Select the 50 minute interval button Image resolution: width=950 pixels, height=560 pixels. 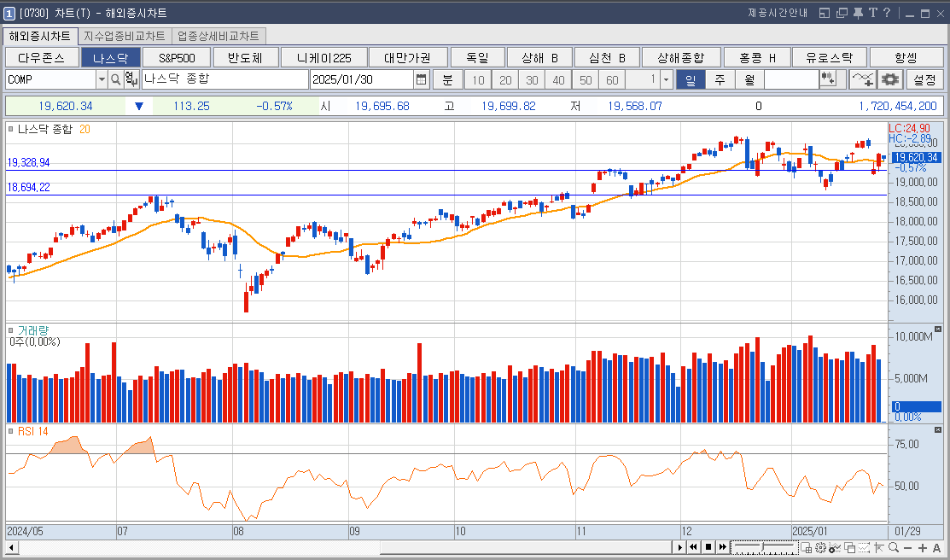pos(586,79)
